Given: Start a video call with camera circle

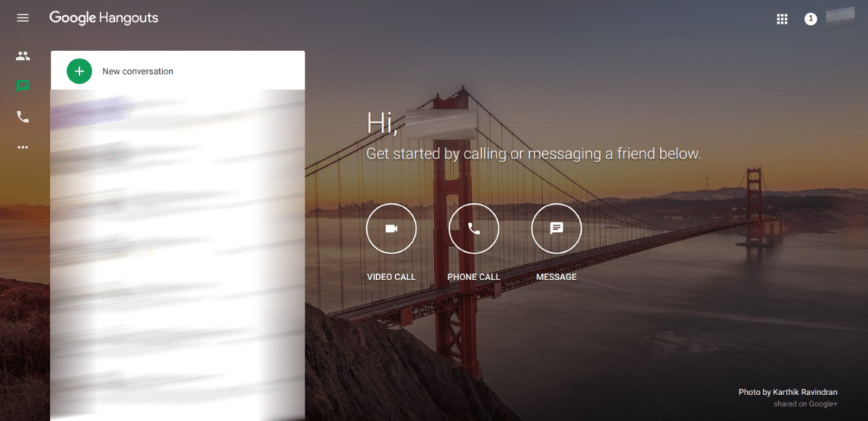Looking at the screenshot, I should tap(391, 228).
